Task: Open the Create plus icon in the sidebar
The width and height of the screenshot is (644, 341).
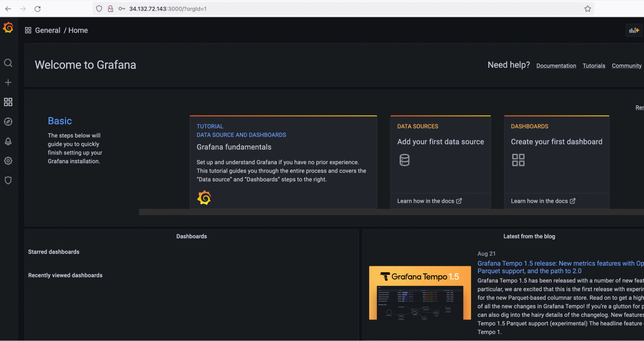Action: (8, 83)
